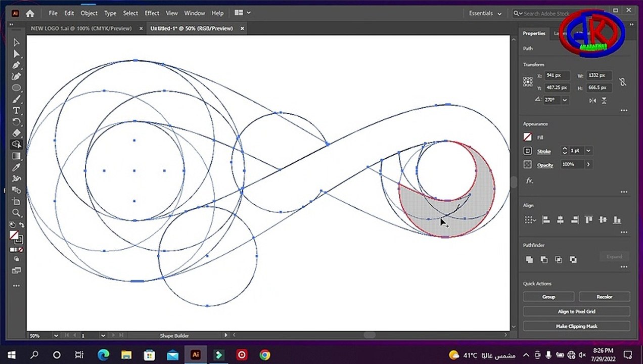Select the Curvature tool
The width and height of the screenshot is (643, 364).
16,77
